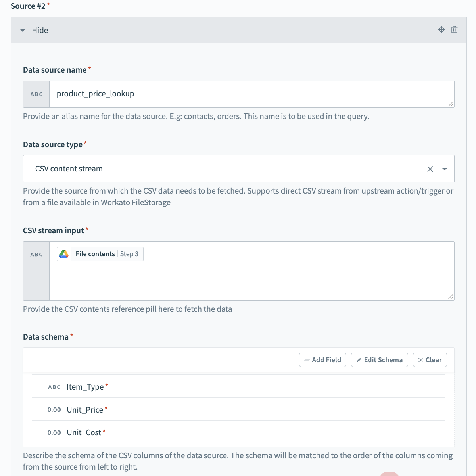Click the ABC type icon next to Item_Type
Screen dimensions: 476x476
(54, 387)
